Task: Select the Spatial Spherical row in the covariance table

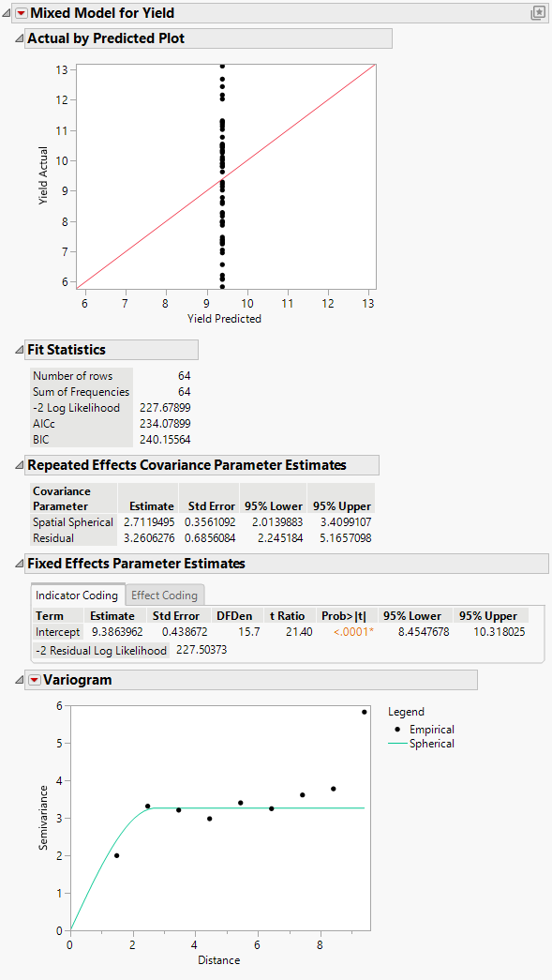Action: coord(73,522)
